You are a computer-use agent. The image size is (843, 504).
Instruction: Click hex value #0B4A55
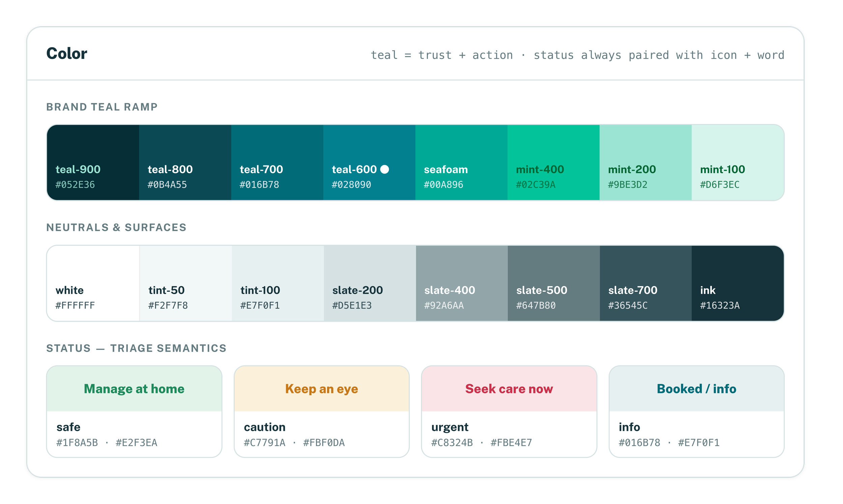pyautogui.click(x=167, y=185)
